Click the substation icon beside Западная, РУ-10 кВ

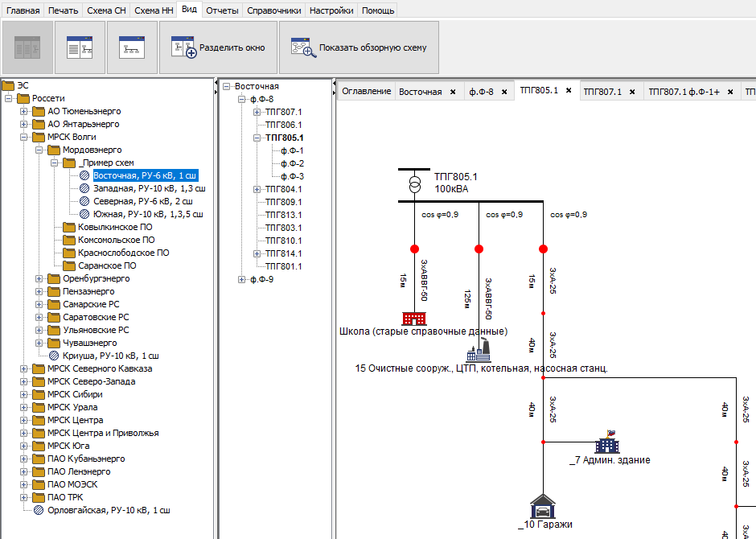(84, 188)
